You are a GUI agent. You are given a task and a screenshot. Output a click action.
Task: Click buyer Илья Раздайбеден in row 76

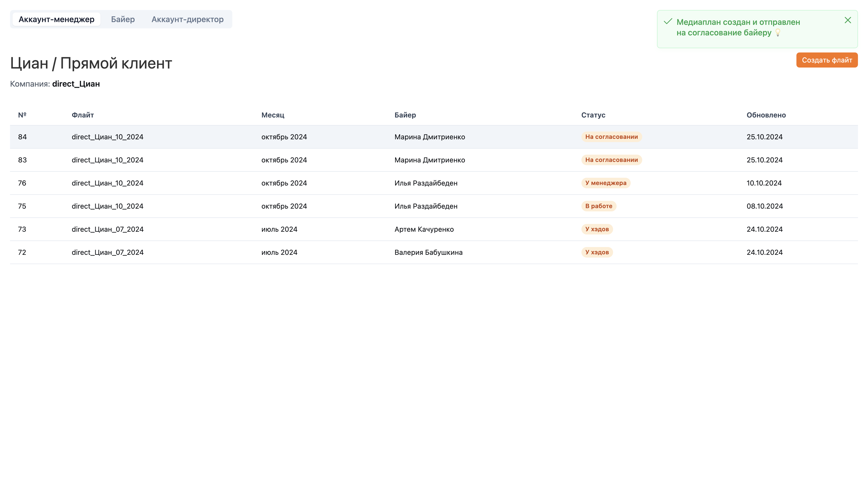pyautogui.click(x=426, y=183)
